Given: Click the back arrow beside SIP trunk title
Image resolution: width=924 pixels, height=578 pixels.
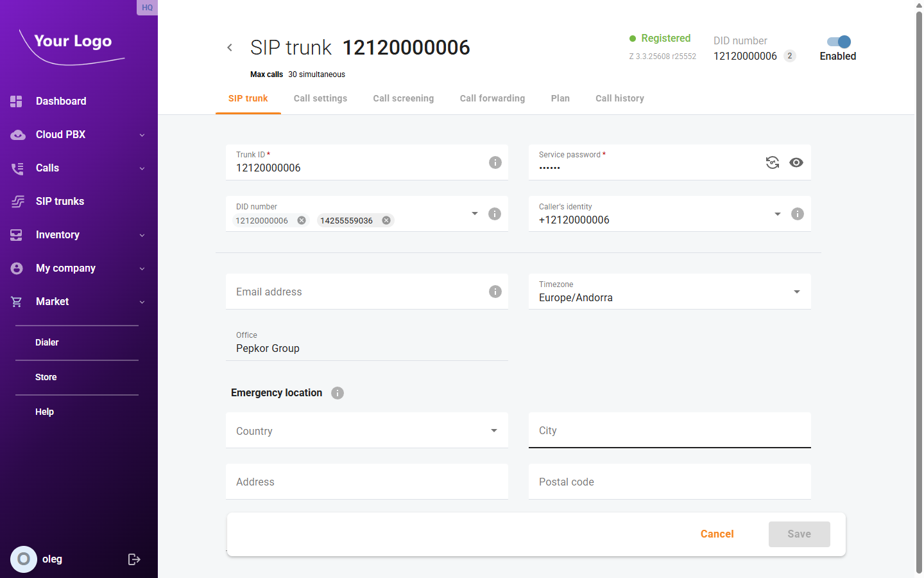Looking at the screenshot, I should click(x=230, y=48).
